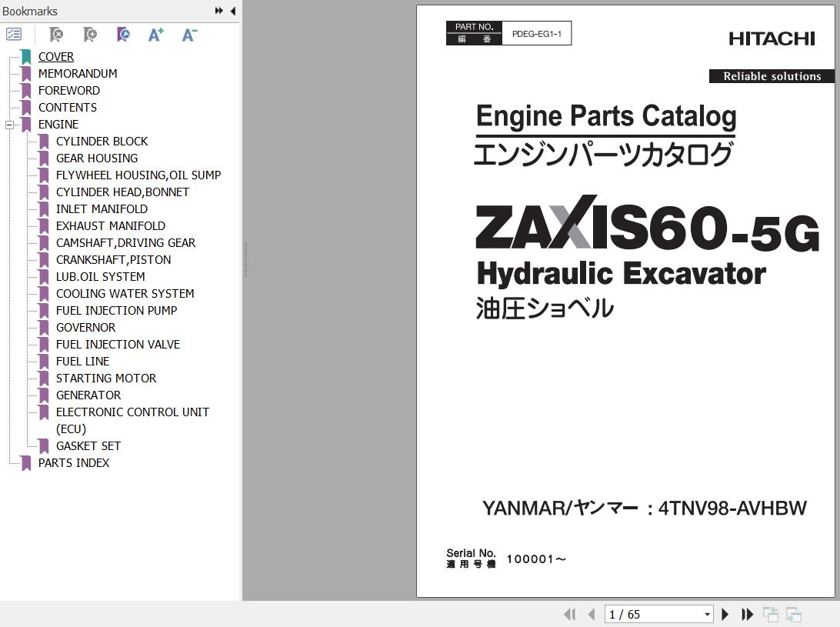Open the FUEL LINE bookmark
Viewport: 840px width, 627px height.
[82, 362]
